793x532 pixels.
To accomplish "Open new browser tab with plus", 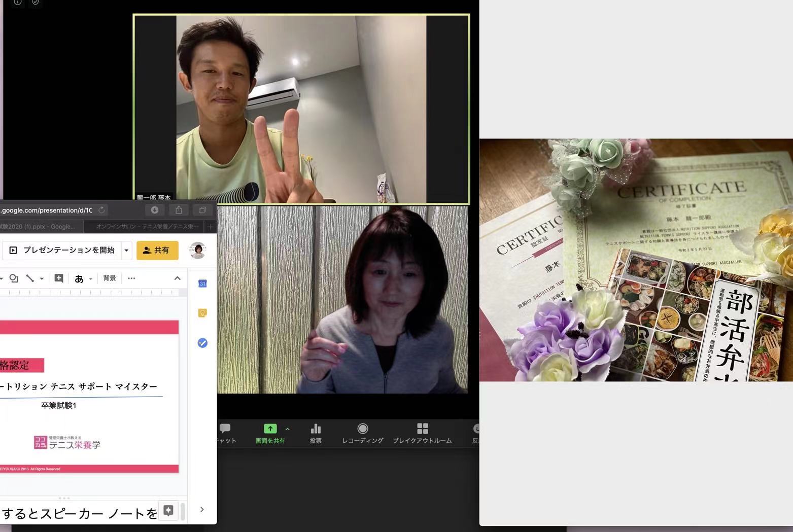I will point(210,227).
